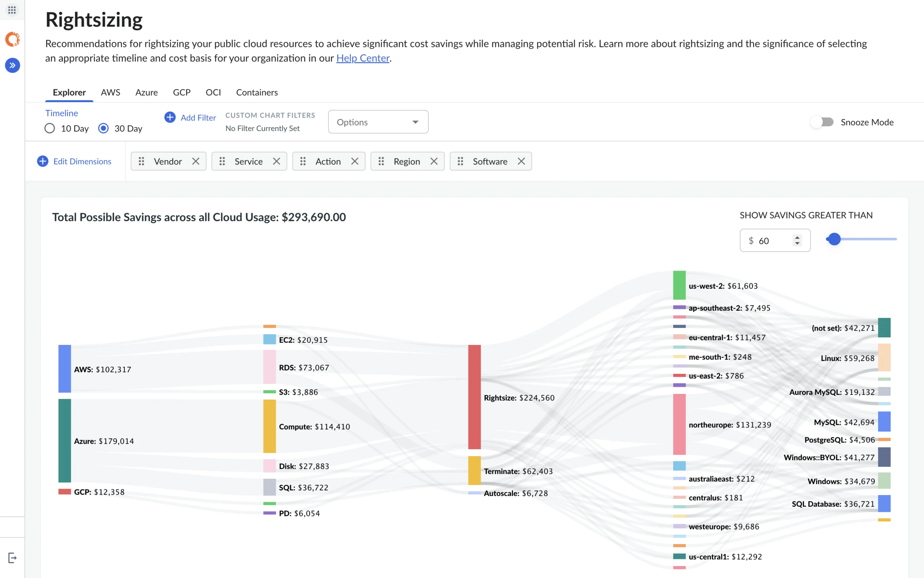
Task: Switch to the AWS tab
Action: [x=110, y=92]
